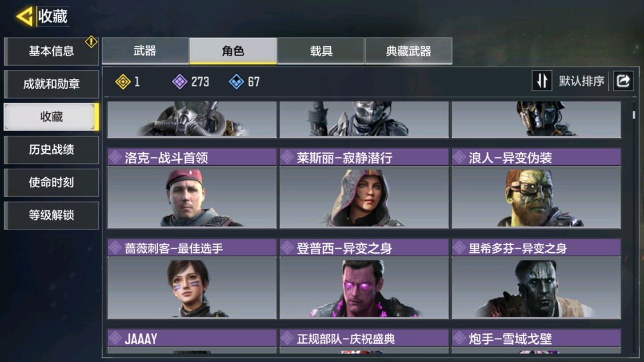Open the 历史战绩 sidebar section
This screenshot has height=362, width=644.
tap(51, 150)
